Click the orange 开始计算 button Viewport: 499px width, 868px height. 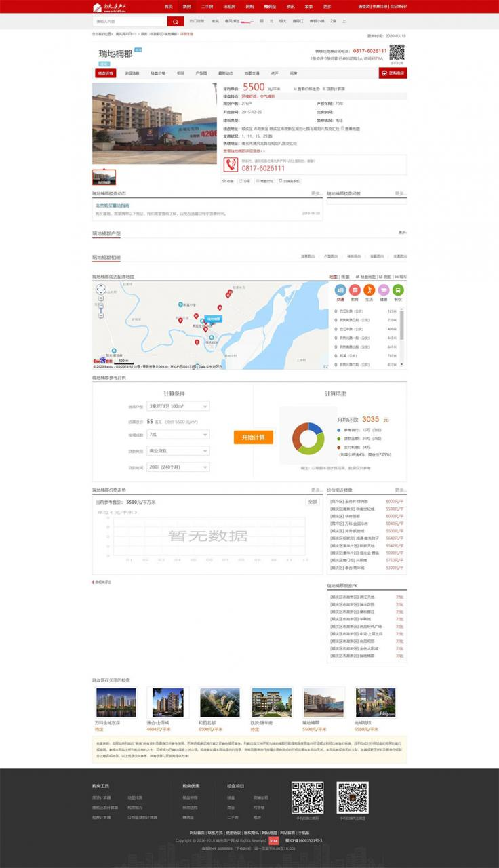[254, 437]
